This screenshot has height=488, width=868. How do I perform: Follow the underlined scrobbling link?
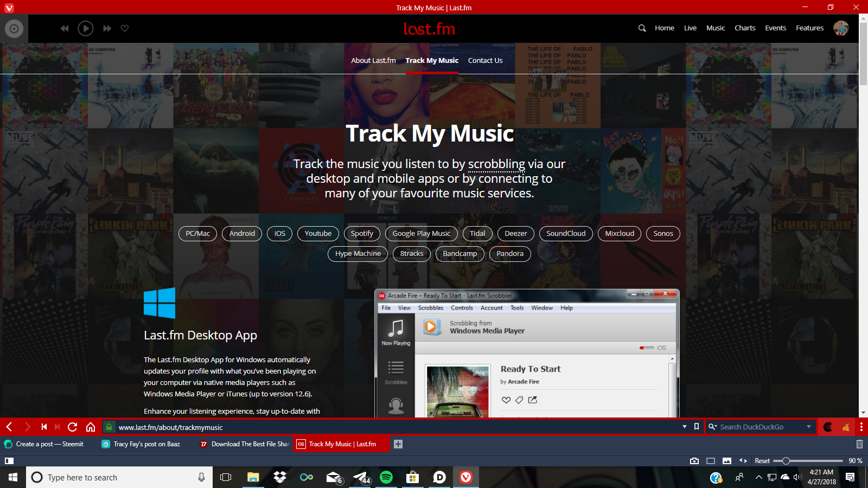tap(496, 164)
